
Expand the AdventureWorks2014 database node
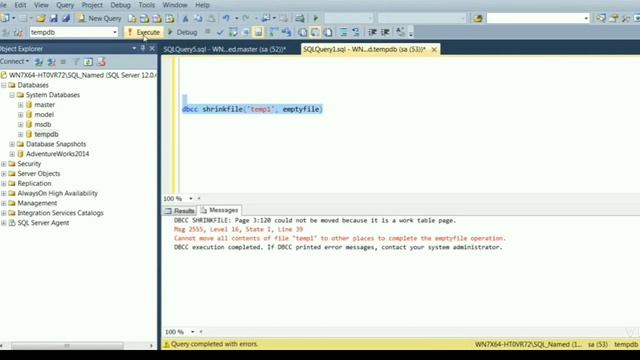[12, 154]
